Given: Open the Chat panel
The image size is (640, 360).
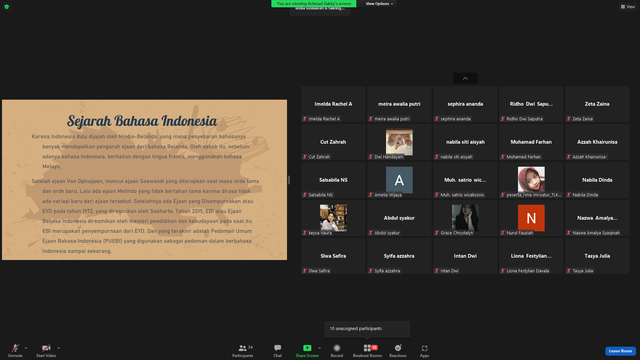Looking at the screenshot, I should pos(278,351).
